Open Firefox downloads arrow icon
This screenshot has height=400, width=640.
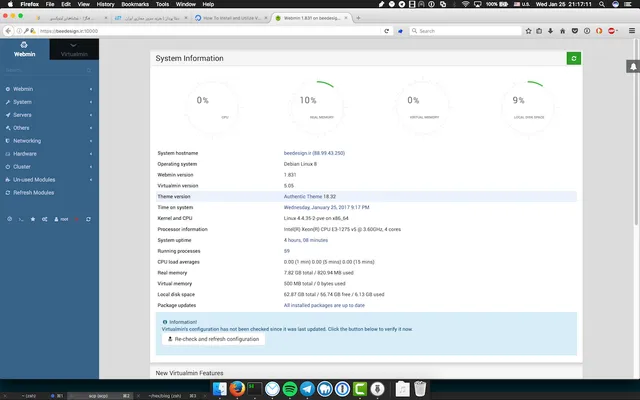click(x=551, y=31)
